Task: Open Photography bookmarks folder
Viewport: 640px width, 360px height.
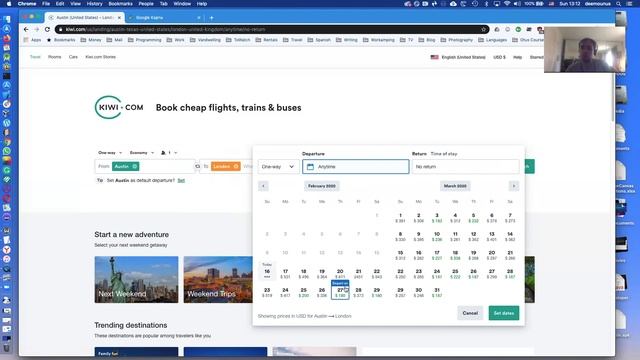Action: click(457, 40)
